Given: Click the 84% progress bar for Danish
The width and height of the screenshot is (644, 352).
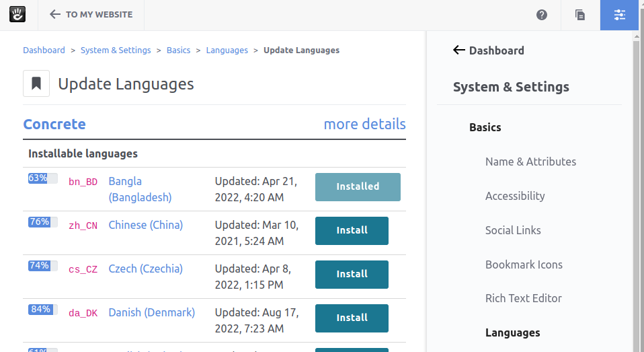Looking at the screenshot, I should click(43, 309).
